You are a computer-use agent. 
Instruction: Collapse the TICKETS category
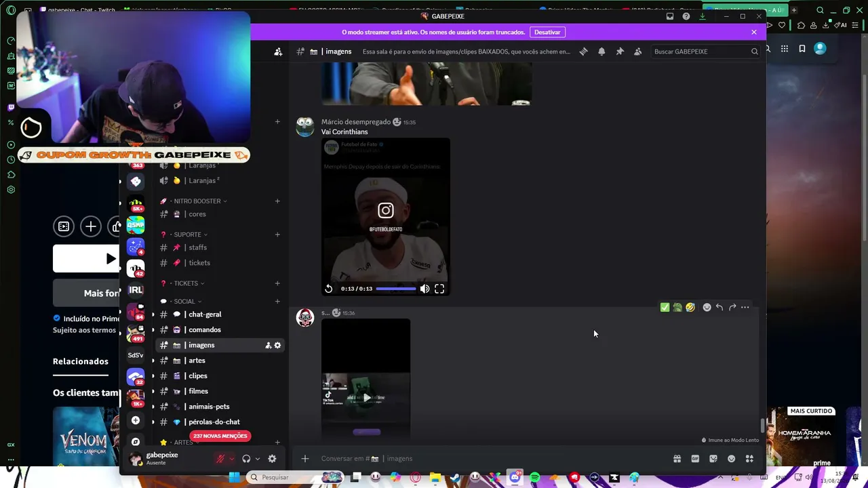pyautogui.click(x=185, y=283)
